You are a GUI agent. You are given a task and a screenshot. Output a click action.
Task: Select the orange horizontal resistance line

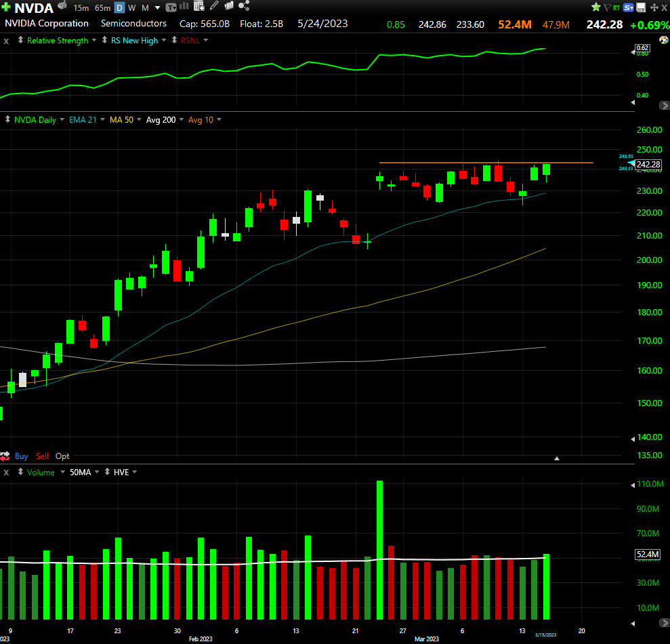[486, 163]
